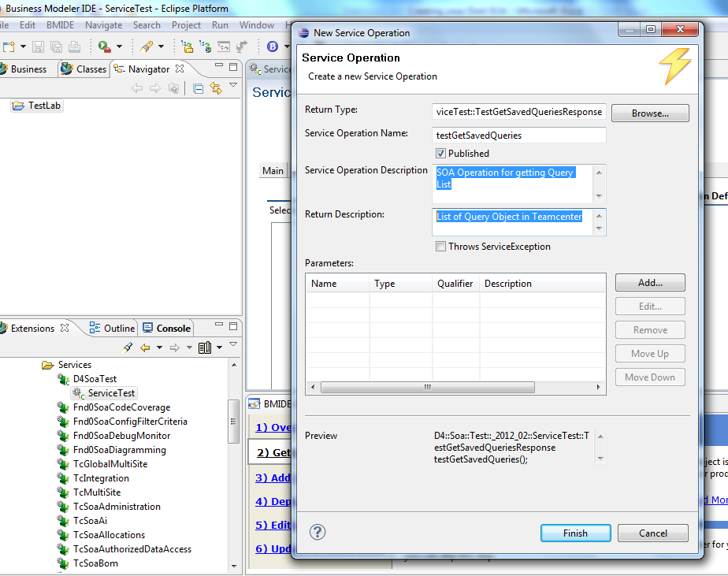Screen dimensions: 728x576
Task: Click the '5) Edit' link in the BMIDE view behind the dialog
Action: point(273,525)
